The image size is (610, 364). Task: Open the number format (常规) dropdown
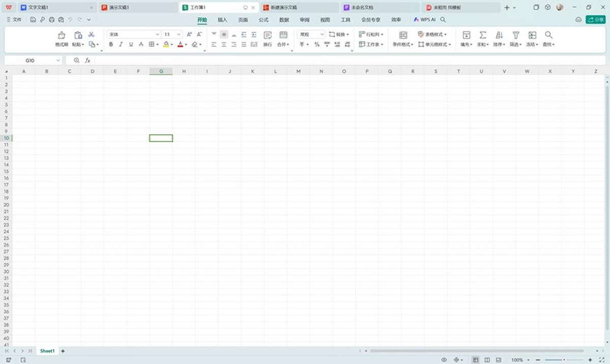pos(321,34)
